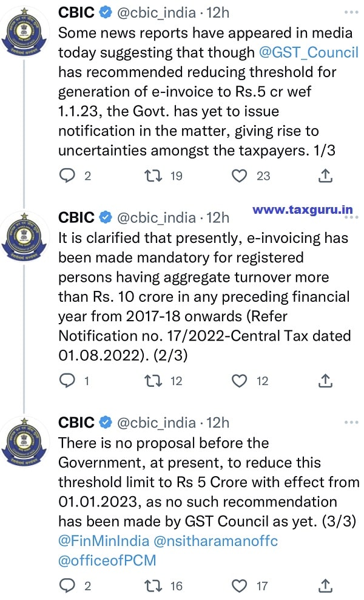Like the third tweet with 17 likes
Image resolution: width=364 pixels, height=600 pixels.
click(x=240, y=585)
